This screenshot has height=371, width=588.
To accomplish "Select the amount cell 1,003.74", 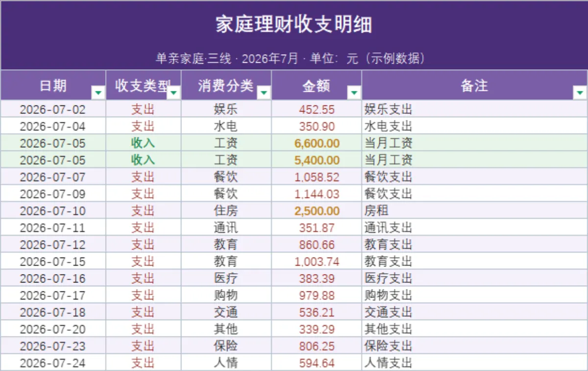I will coord(317,261).
